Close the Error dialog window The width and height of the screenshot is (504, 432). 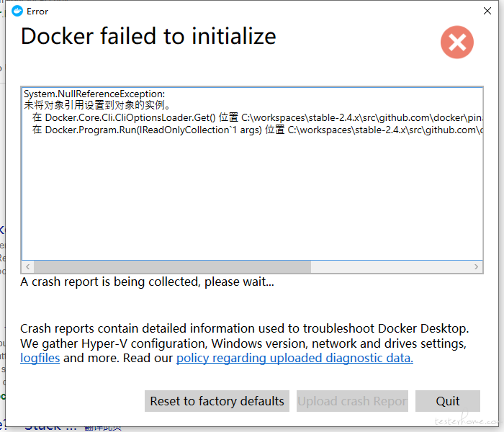tap(487, 11)
